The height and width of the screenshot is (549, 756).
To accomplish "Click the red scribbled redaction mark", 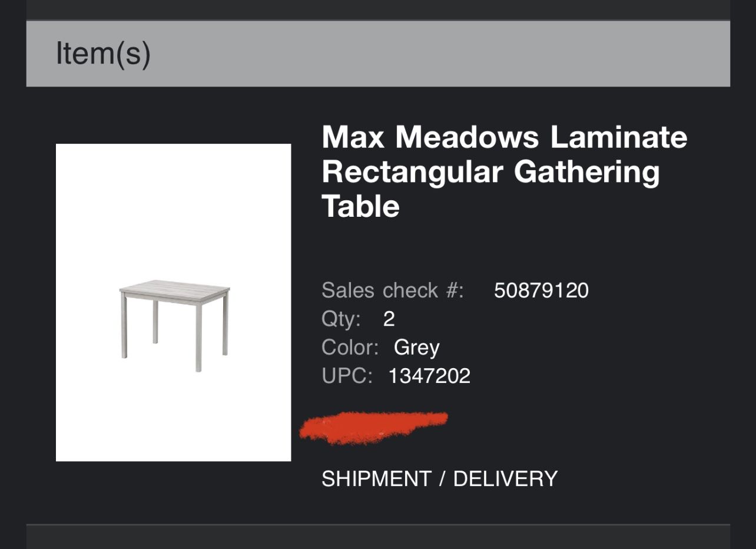I will (x=372, y=427).
